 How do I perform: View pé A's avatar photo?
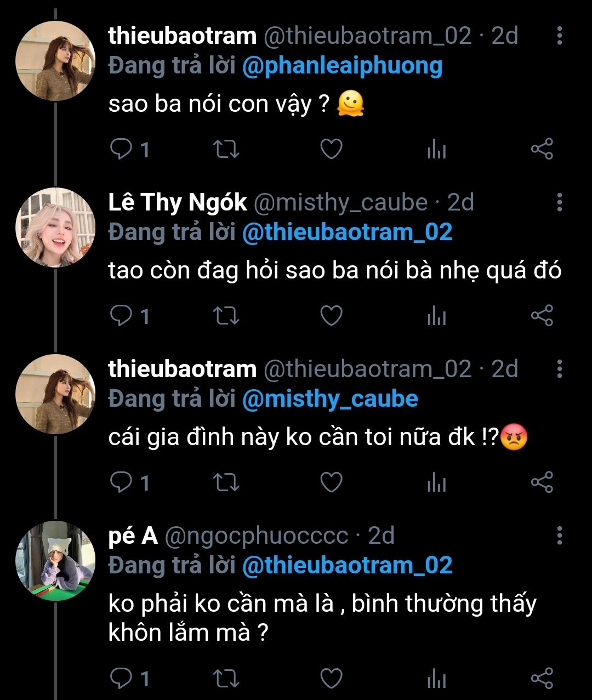pyautogui.click(x=55, y=560)
